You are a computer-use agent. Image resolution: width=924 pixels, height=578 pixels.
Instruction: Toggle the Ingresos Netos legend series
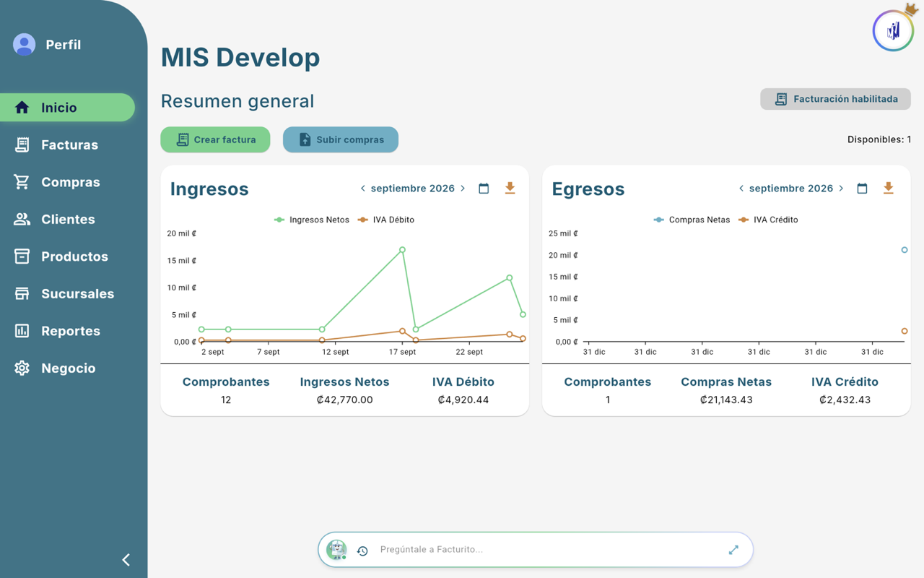click(x=312, y=220)
